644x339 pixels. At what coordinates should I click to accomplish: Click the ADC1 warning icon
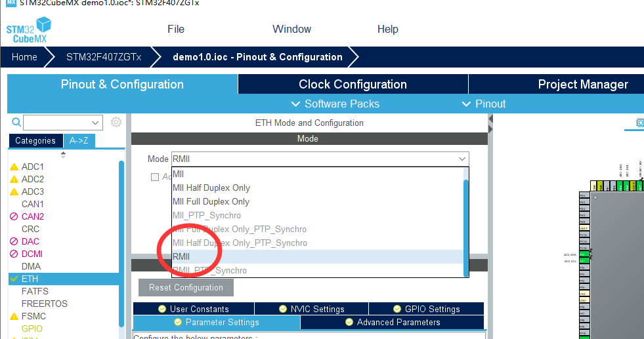click(x=14, y=167)
